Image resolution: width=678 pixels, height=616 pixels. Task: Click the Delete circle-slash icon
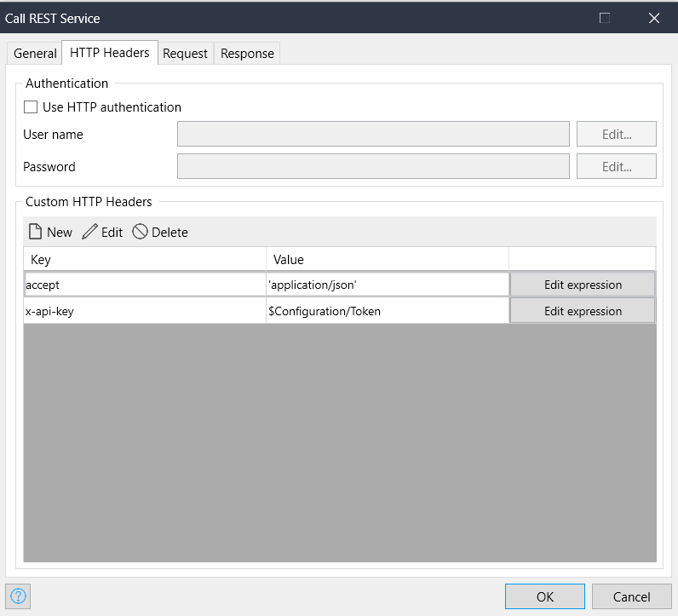click(x=140, y=232)
